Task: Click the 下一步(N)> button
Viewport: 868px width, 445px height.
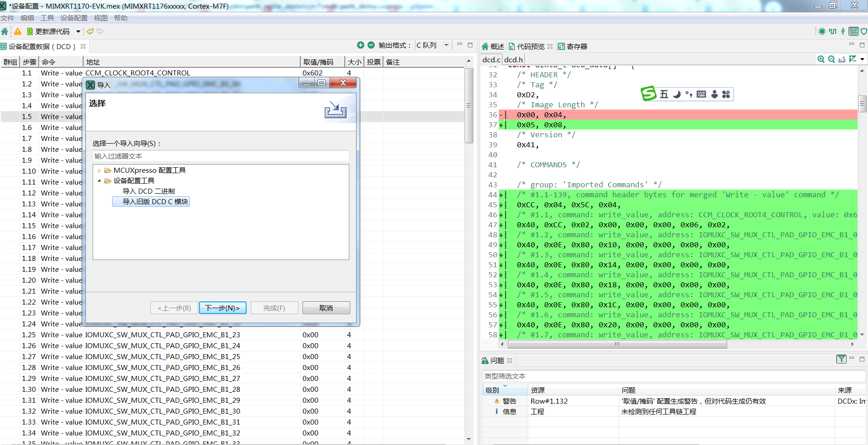Action: pyautogui.click(x=223, y=308)
